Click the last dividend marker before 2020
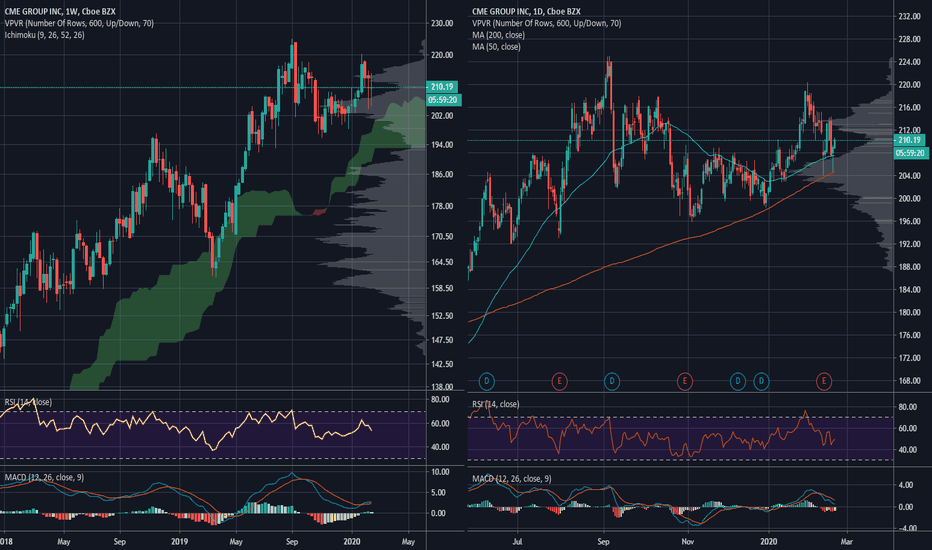The image size is (932, 550). 761,381
